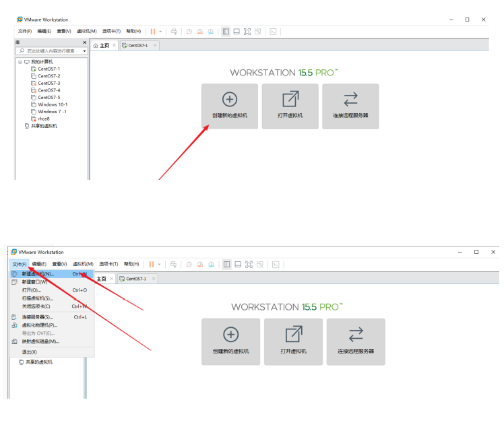Screen dimensions: 504x431
Task: Open 虚拟机(M) menu in the library-panel window
Action: pos(86,31)
